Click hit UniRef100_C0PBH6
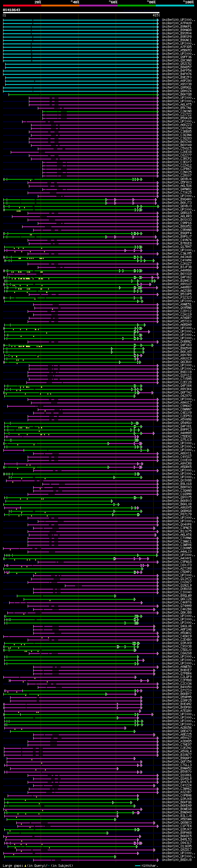The height and width of the screenshot is (868, 197). (x=177, y=795)
